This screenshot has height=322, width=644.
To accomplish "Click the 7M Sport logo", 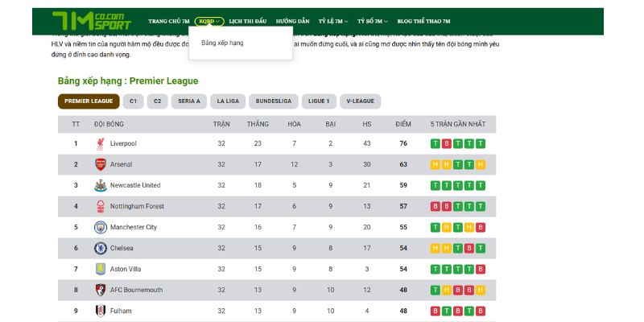I will (92, 21).
